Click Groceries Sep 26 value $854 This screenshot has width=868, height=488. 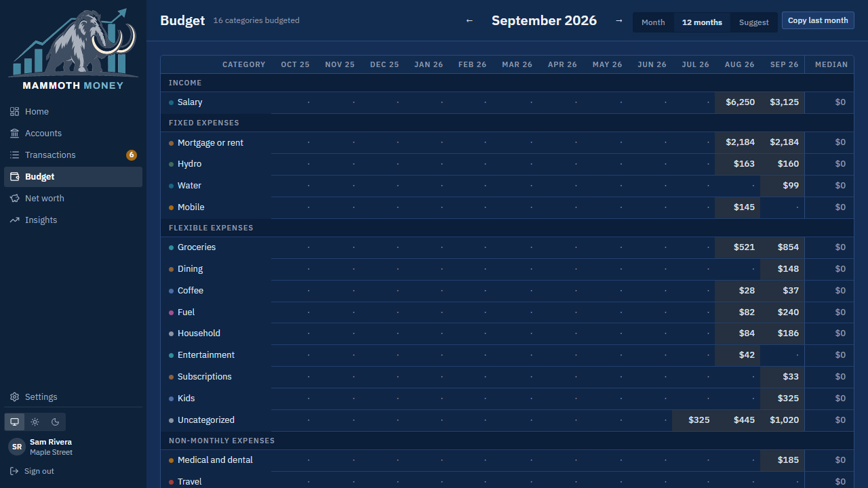783,247
